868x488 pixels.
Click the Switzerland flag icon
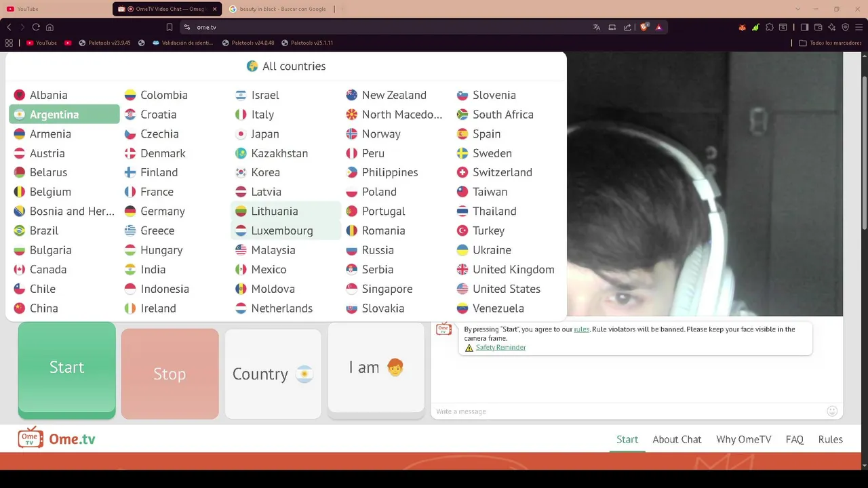coord(462,173)
